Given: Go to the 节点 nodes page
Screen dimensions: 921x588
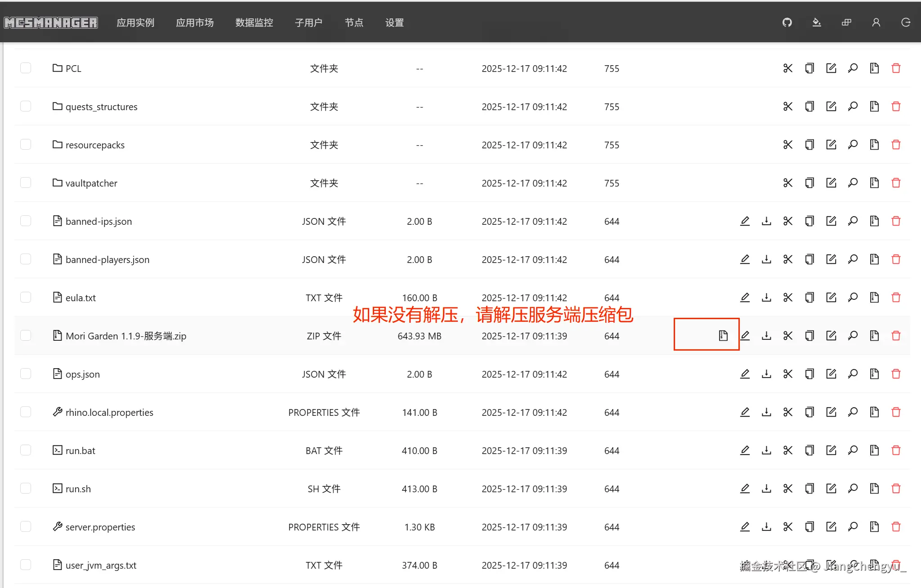Looking at the screenshot, I should point(354,22).
